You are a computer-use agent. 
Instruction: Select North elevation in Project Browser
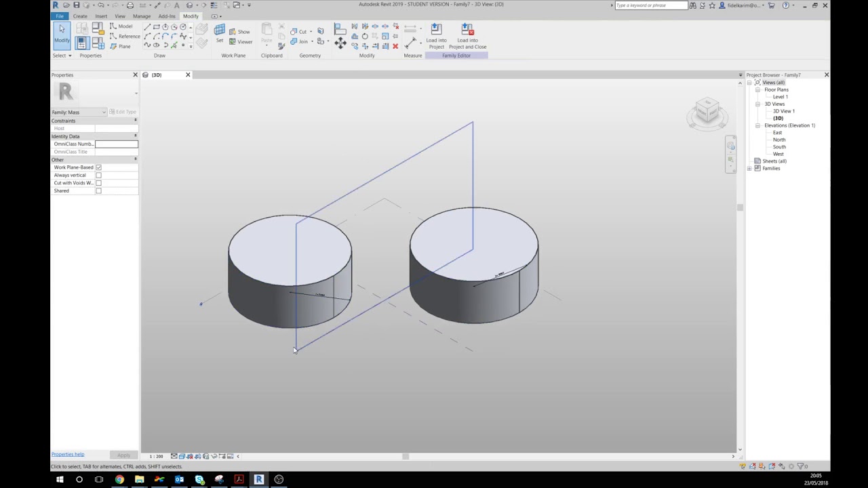coord(779,140)
